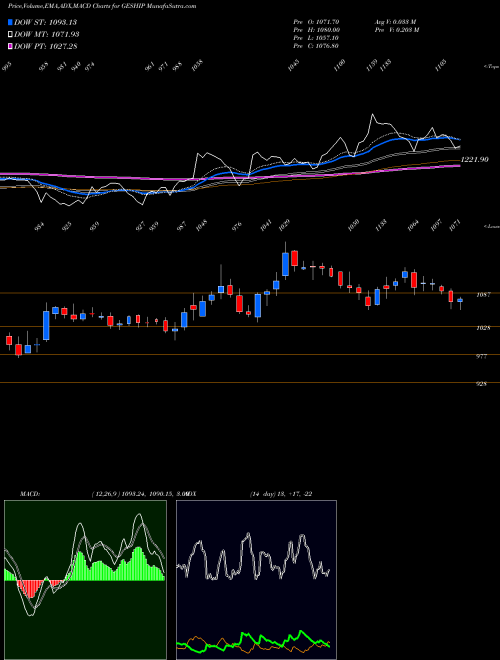Image resolution: width=500 pixels, height=660 pixels.
Task: Select the 'DOW ST: 1093.13' label
Action: coord(45,22)
